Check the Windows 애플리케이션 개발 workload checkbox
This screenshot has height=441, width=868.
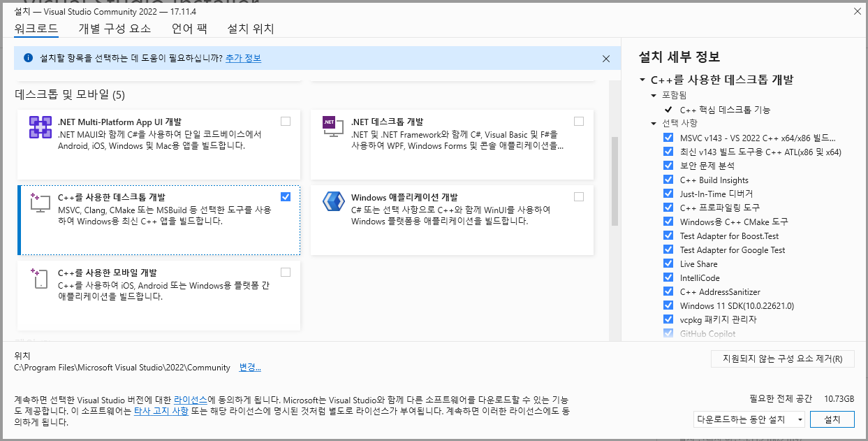point(579,196)
